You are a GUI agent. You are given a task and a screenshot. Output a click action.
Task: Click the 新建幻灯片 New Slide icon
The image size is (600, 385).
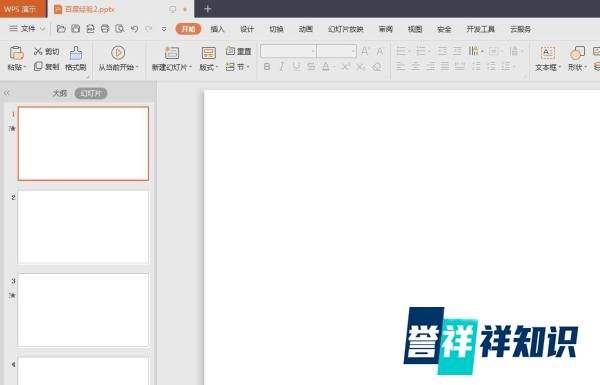pos(172,53)
